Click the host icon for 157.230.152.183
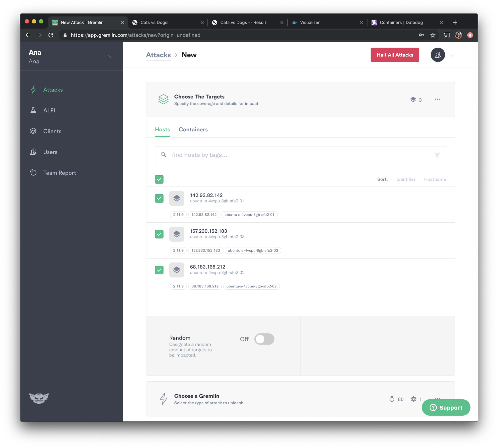498x448 pixels. point(177,234)
